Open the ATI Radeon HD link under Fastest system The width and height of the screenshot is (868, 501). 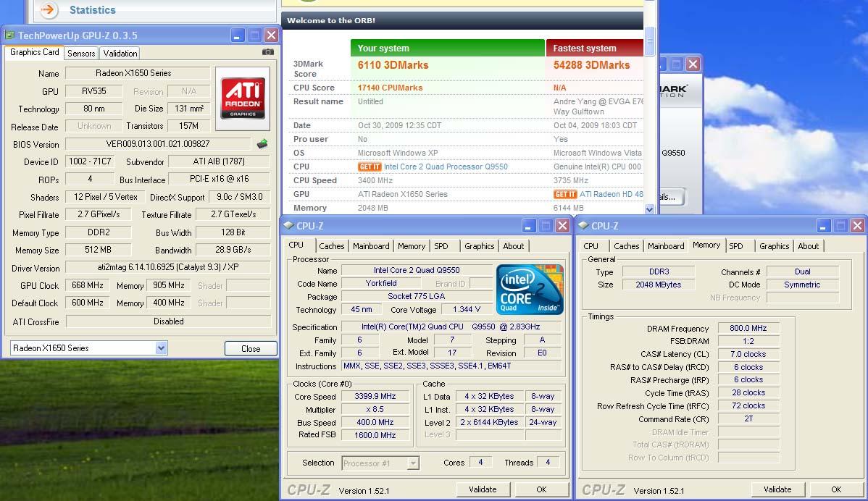(611, 194)
